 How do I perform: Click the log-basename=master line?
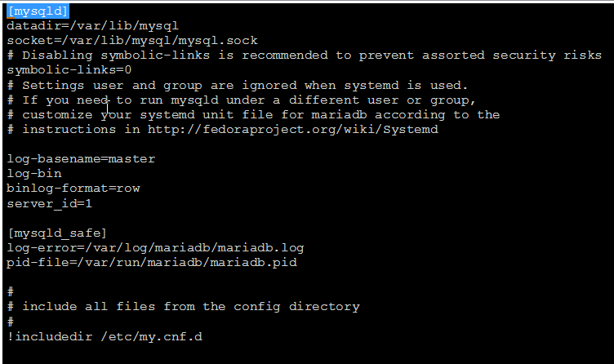[81, 158]
